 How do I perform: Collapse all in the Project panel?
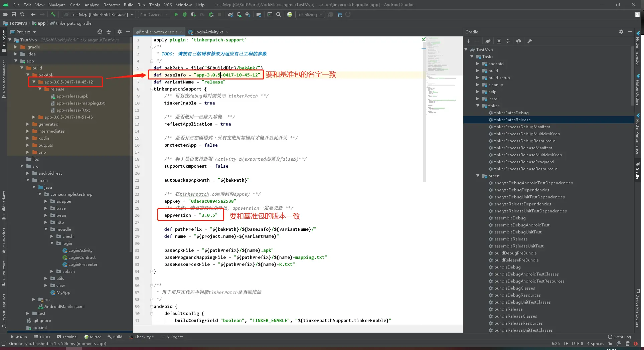tap(109, 32)
